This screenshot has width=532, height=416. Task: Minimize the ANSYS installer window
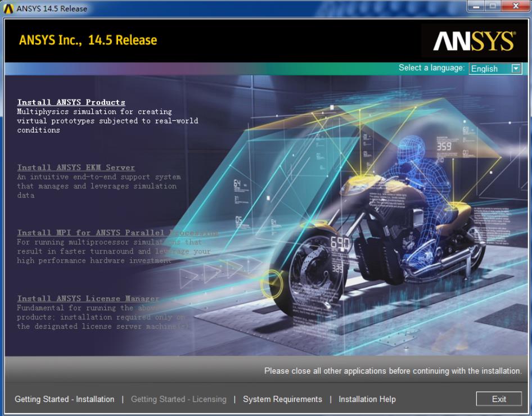click(475, 6)
